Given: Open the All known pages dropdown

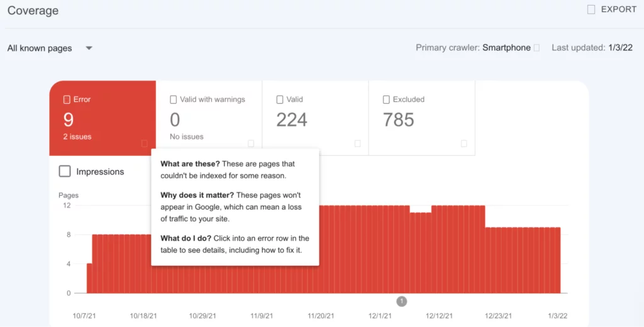Looking at the screenshot, I should pos(40,48).
